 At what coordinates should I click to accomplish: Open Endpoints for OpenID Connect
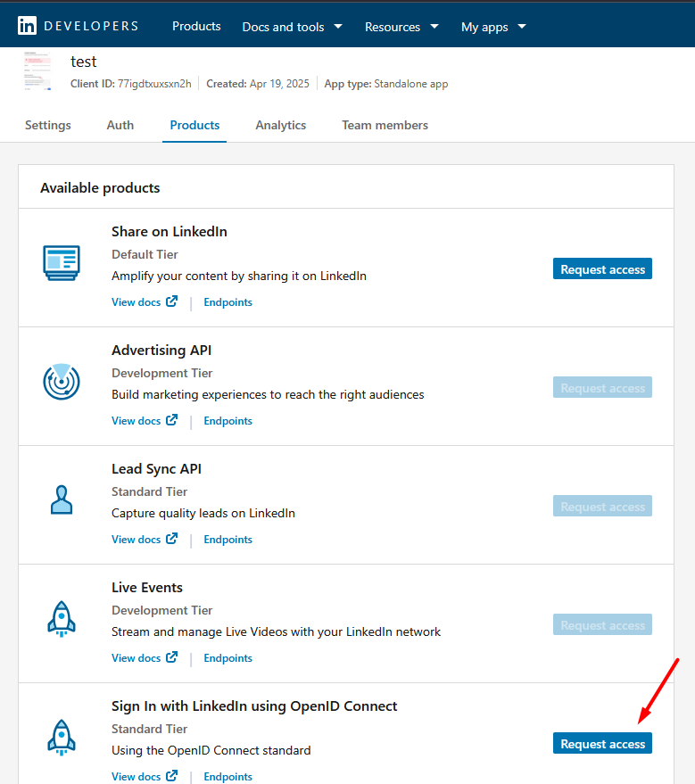(x=228, y=776)
